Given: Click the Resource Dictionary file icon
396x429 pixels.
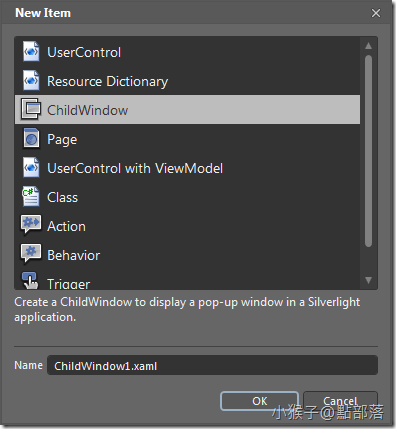Looking at the screenshot, I should [x=31, y=81].
